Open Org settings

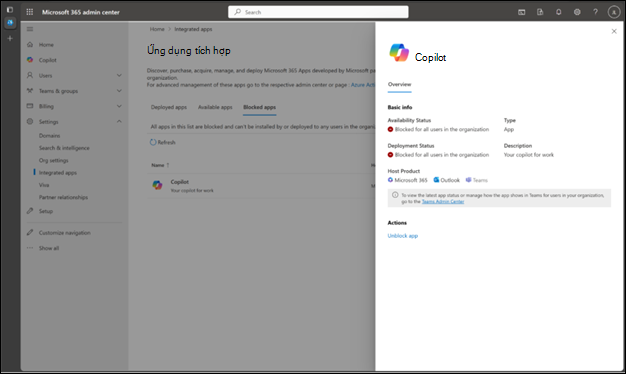pos(53,160)
